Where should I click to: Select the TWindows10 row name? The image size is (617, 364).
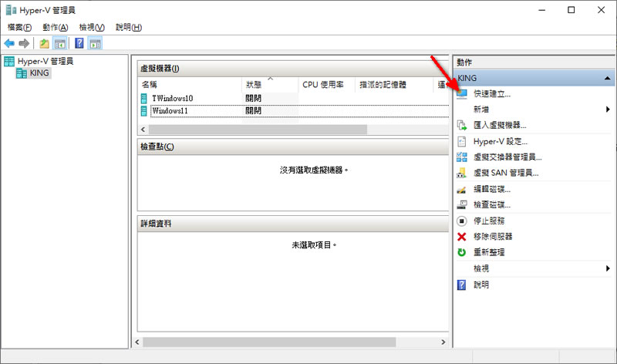tap(172, 99)
